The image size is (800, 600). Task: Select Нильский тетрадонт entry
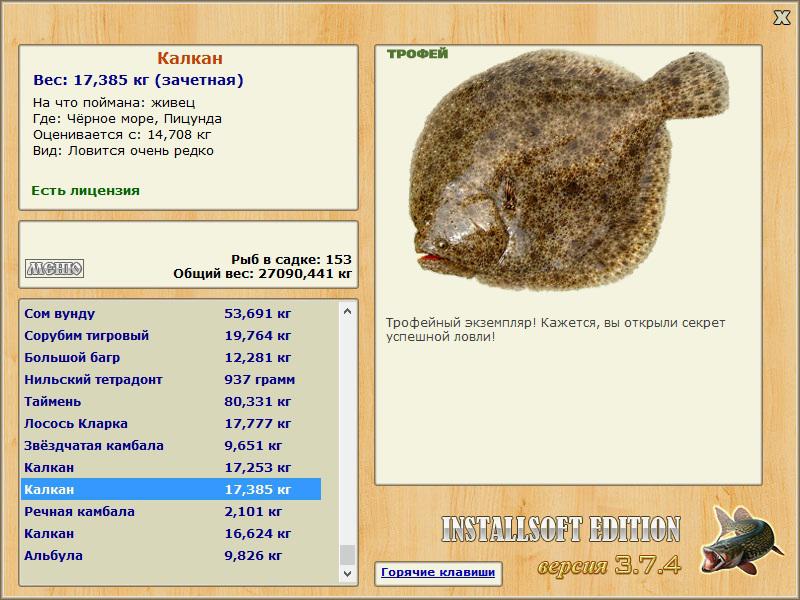171,379
